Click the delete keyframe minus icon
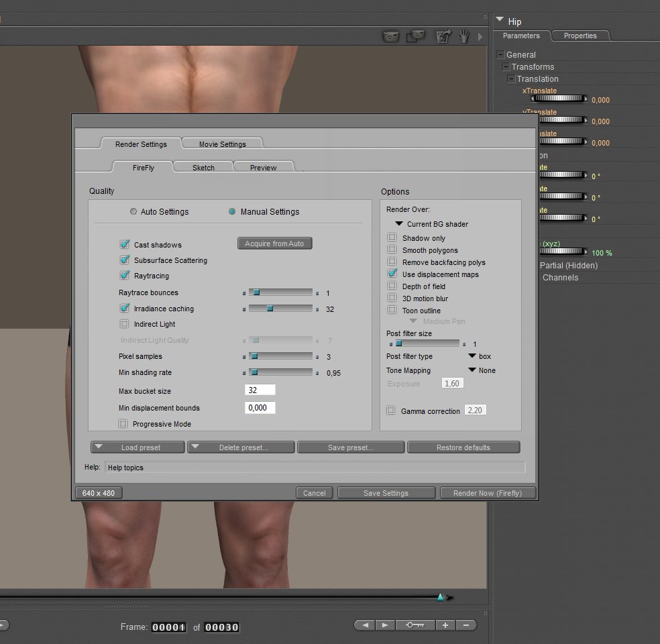 click(466, 625)
